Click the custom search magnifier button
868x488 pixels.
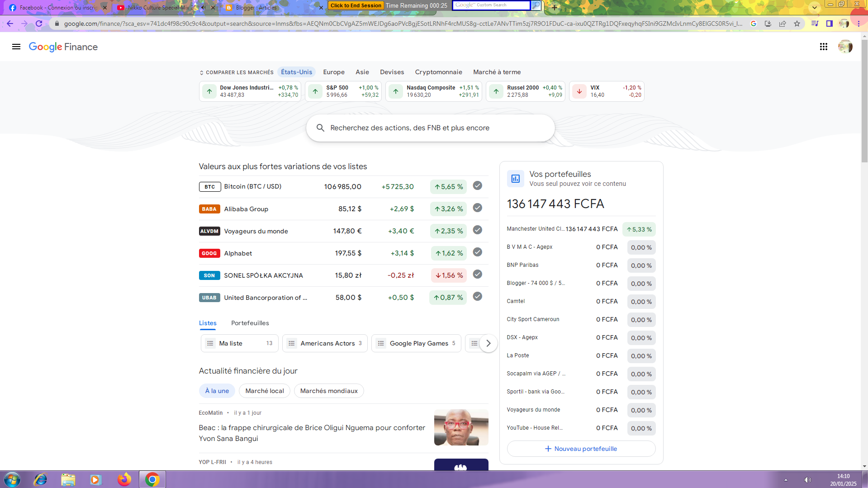pyautogui.click(x=536, y=5)
